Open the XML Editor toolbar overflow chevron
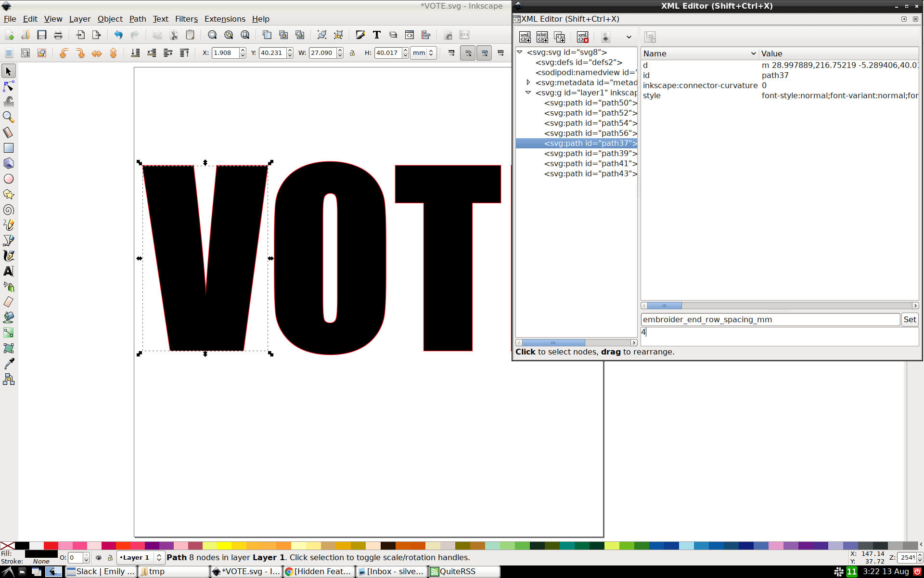The width and height of the screenshot is (924, 578). coord(629,37)
